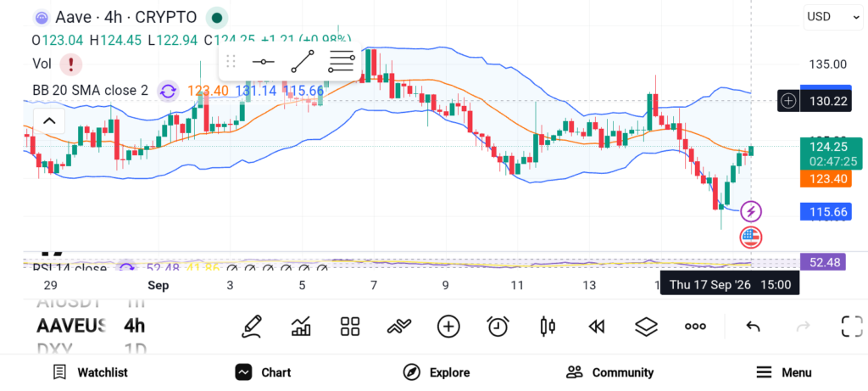Open the Watchlist tab
Viewport: 868px width, 391px height.
[x=90, y=372]
